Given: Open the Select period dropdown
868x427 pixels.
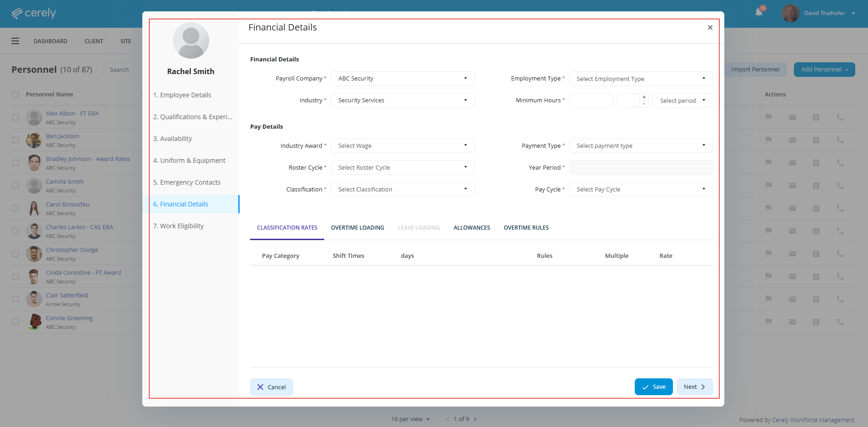Looking at the screenshot, I should [682, 100].
